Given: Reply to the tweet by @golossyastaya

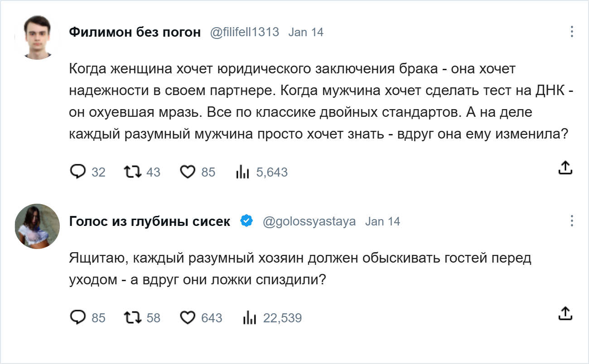Looking at the screenshot, I should (x=78, y=317).
